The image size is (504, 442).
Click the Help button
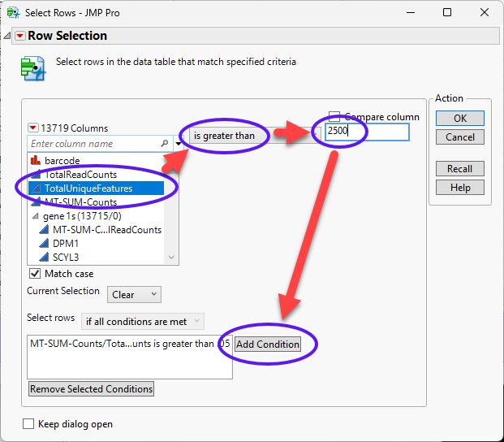click(460, 187)
